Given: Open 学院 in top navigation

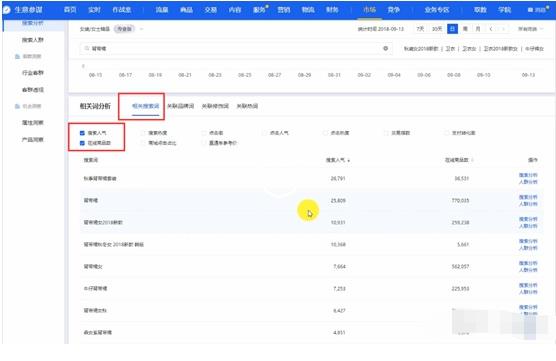Looking at the screenshot, I should pyautogui.click(x=504, y=10).
